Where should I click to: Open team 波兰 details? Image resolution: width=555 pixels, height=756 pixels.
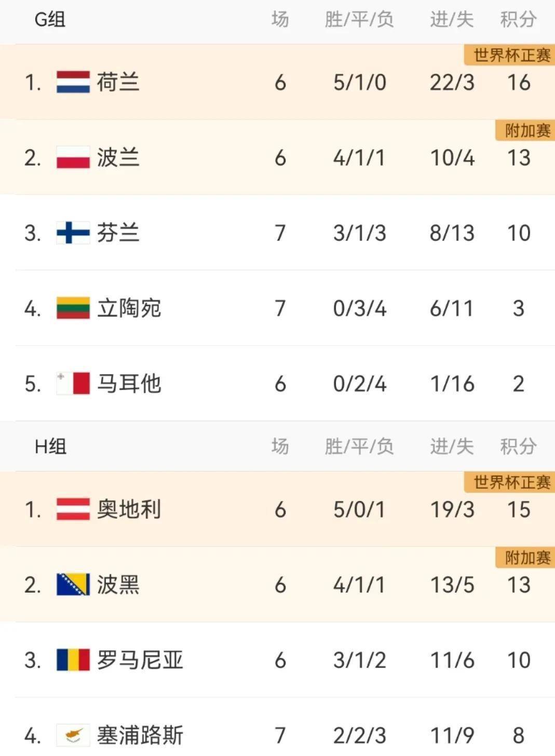coord(118,157)
